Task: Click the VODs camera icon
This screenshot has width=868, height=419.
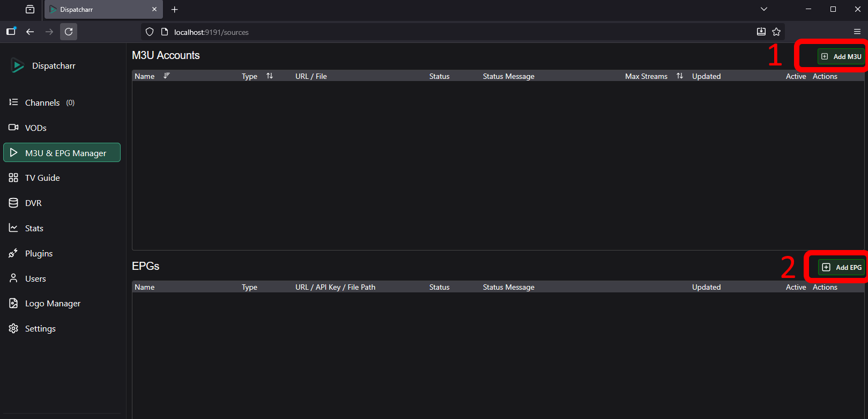Action: (13, 127)
